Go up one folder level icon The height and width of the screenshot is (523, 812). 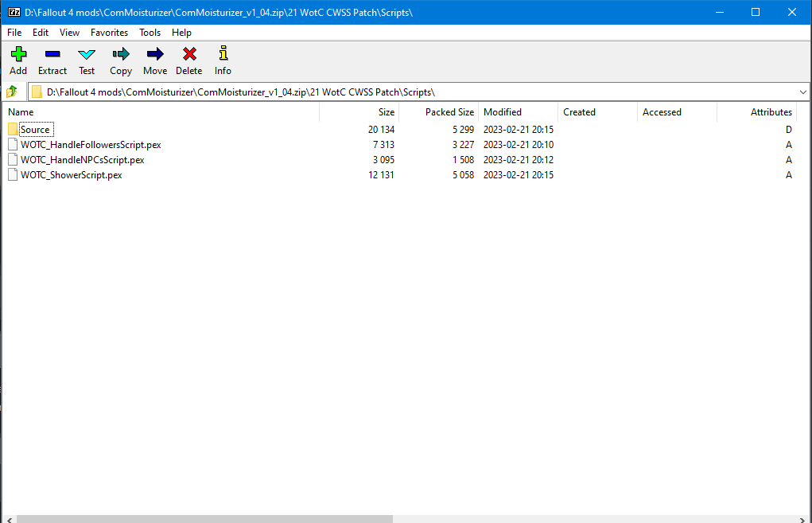[x=12, y=92]
